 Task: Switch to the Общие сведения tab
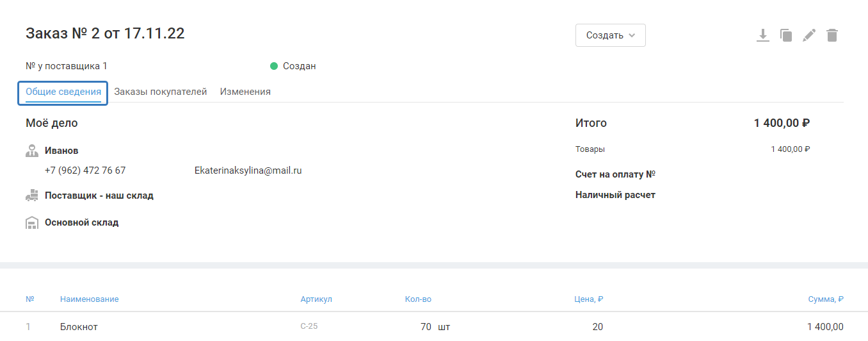pyautogui.click(x=63, y=92)
